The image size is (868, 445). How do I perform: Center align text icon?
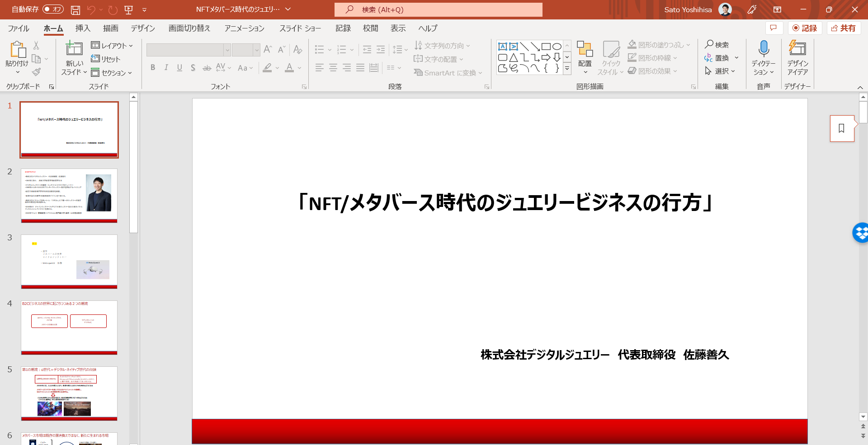pyautogui.click(x=333, y=68)
